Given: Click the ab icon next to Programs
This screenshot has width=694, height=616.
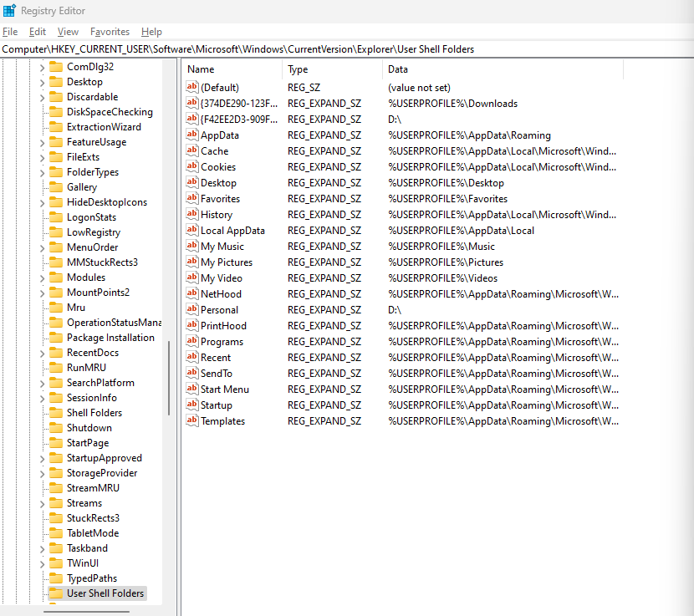Looking at the screenshot, I should 191,341.
